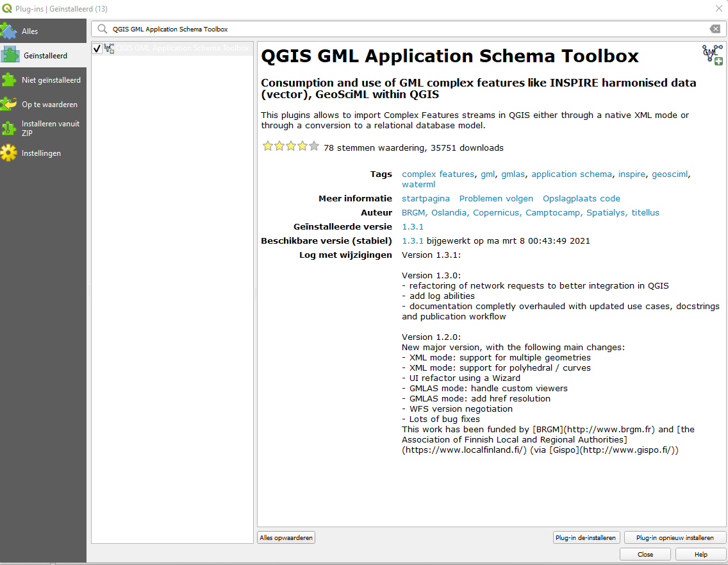This screenshot has height=565, width=728.
Task: Click the Niet geïnstalleerd puzzle icon
Action: 9,80
